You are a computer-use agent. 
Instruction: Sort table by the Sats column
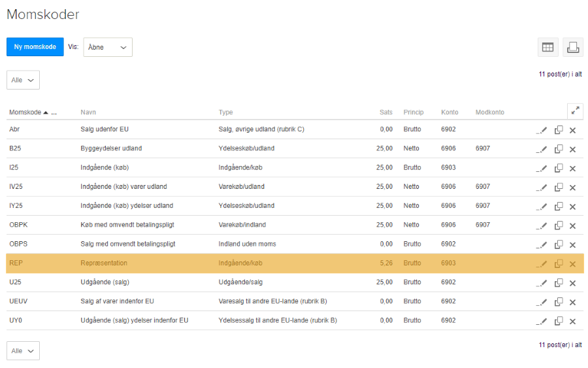[385, 112]
